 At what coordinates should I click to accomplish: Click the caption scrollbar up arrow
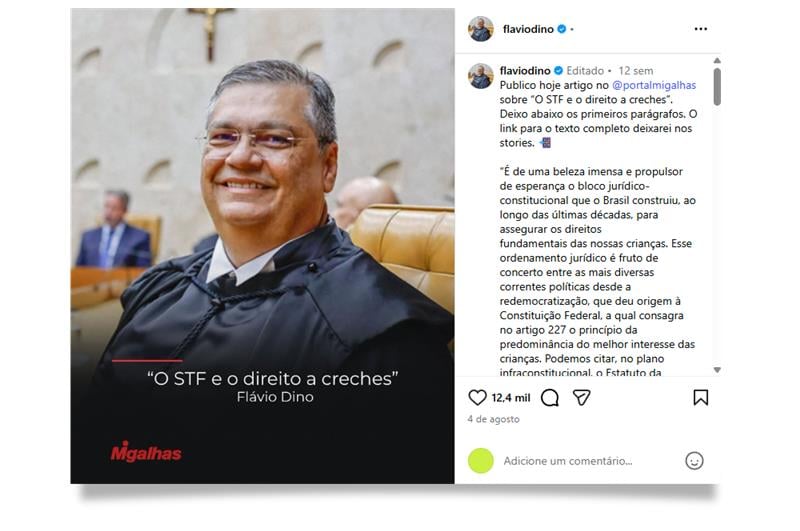click(717, 61)
